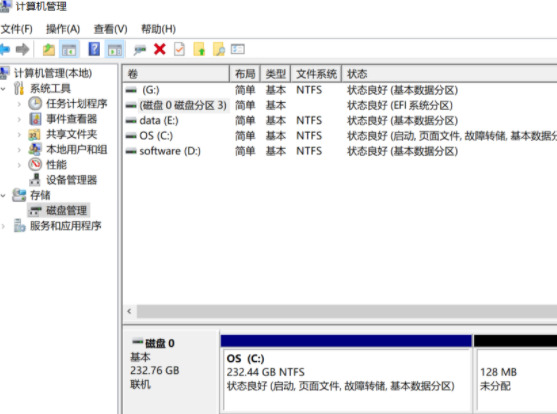
Task: Click the drive icon beside OS (C:)
Action: point(131,136)
